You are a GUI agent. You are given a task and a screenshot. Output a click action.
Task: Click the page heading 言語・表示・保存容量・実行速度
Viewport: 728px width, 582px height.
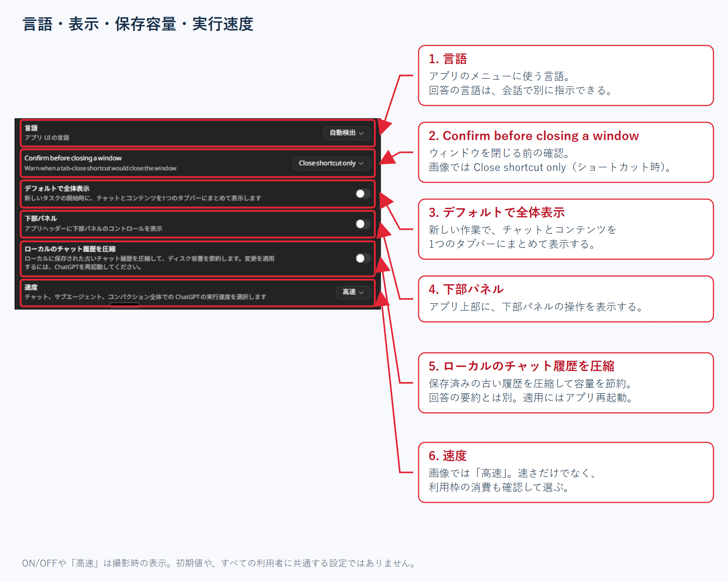point(138,24)
